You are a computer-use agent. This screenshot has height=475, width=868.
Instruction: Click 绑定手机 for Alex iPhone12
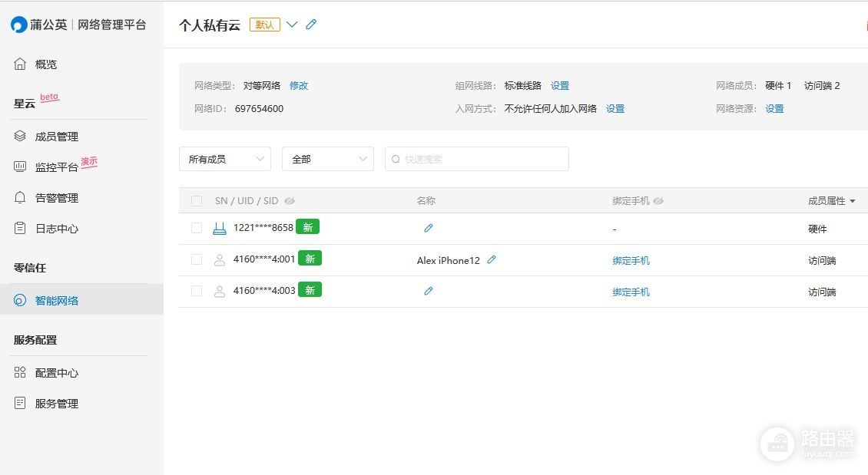tap(631, 260)
